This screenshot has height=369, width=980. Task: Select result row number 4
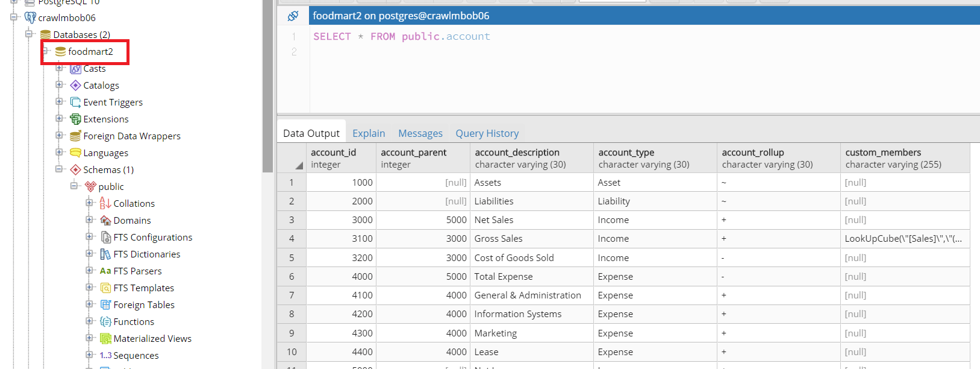[x=292, y=239]
